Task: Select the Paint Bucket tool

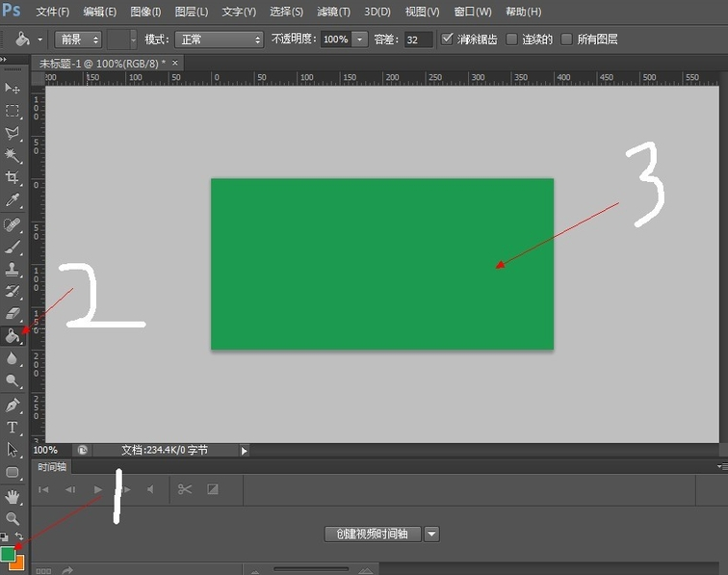Action: pos(13,336)
